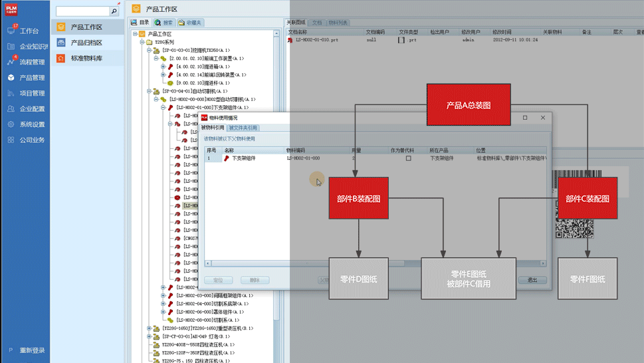Image resolution: width=644 pixels, height=363 pixels.
Task: Click the 企业配置 user icon in sidebar
Action: pyautogui.click(x=11, y=109)
